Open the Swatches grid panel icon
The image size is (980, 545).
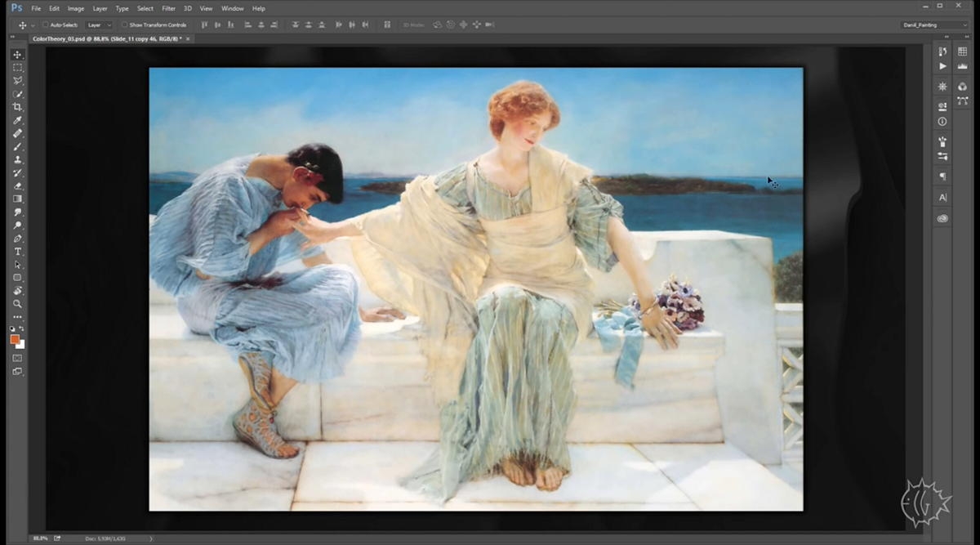(963, 51)
